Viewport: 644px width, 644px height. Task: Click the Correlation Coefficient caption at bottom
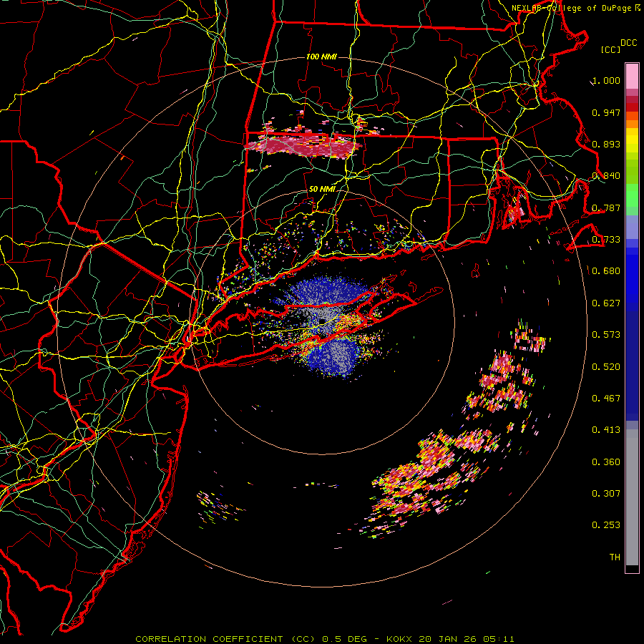pyautogui.click(x=324, y=639)
